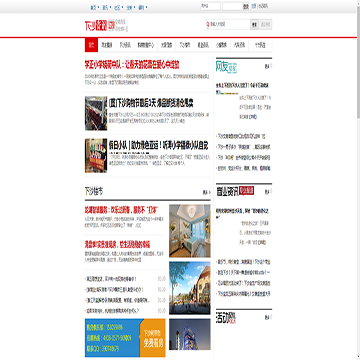Screen dimensions: 360x360
Task: Click the more link in 活动 sidebar section
Action: click(267, 317)
